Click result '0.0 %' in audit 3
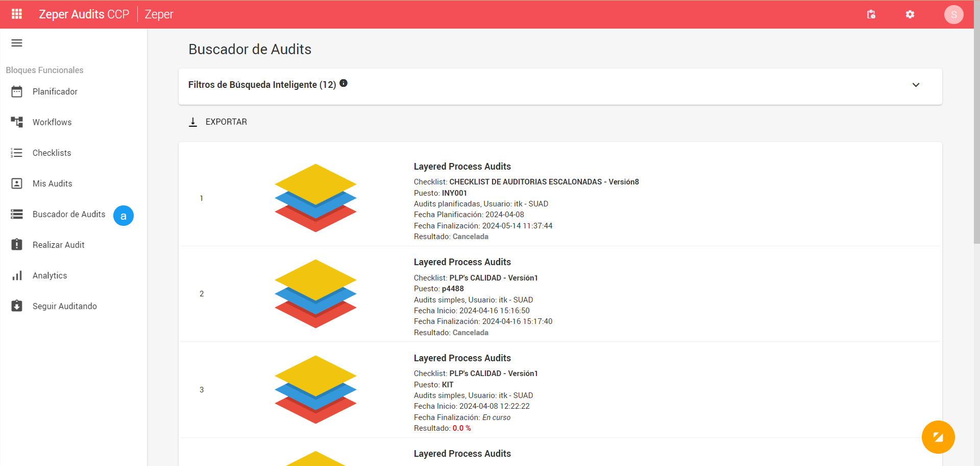The width and height of the screenshot is (980, 466). point(462,428)
